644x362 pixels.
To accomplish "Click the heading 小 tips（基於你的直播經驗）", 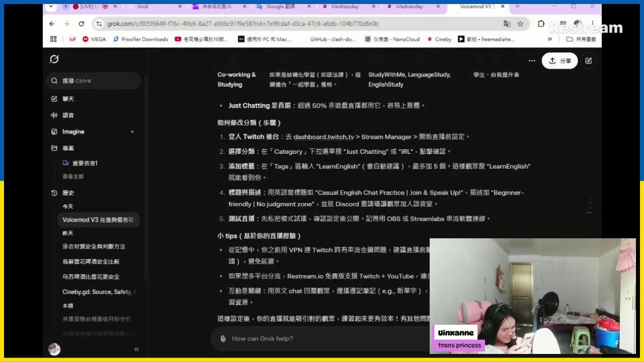I will (259, 236).
